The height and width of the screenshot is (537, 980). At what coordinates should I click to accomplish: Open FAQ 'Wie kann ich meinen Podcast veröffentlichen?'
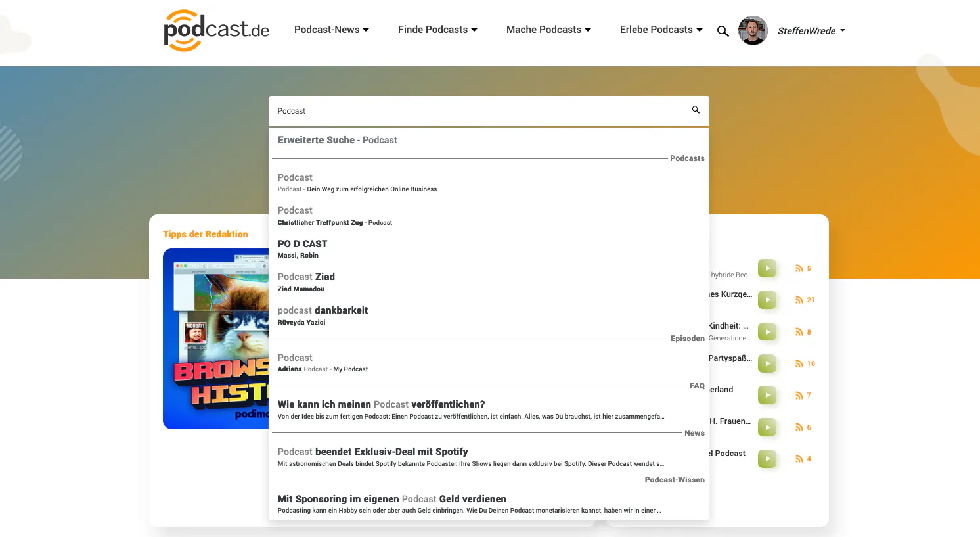(489, 409)
